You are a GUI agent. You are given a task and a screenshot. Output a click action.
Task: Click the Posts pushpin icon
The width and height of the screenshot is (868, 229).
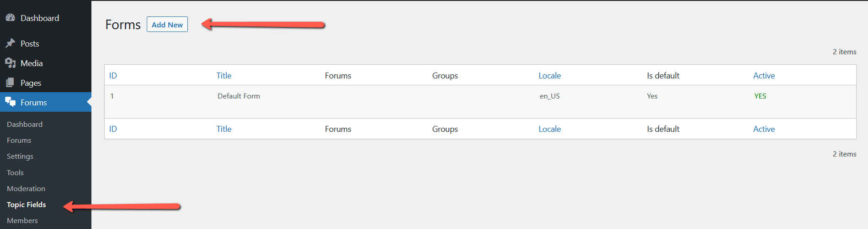10,43
